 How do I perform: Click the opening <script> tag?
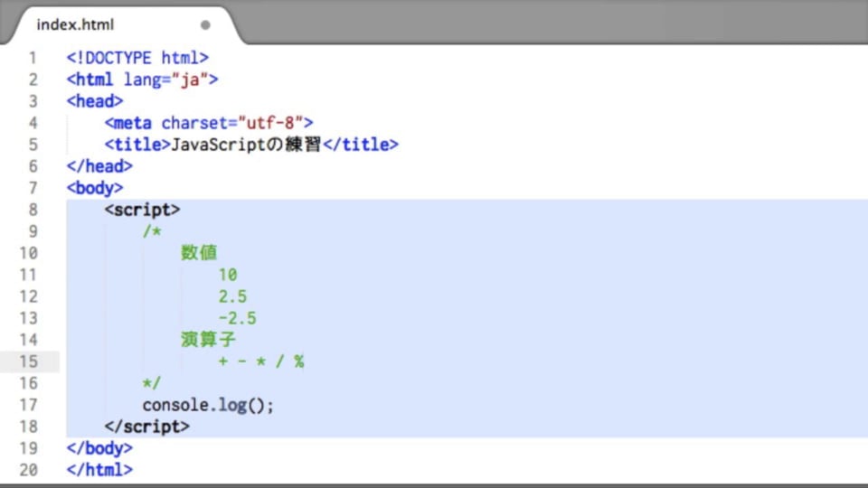click(x=142, y=210)
